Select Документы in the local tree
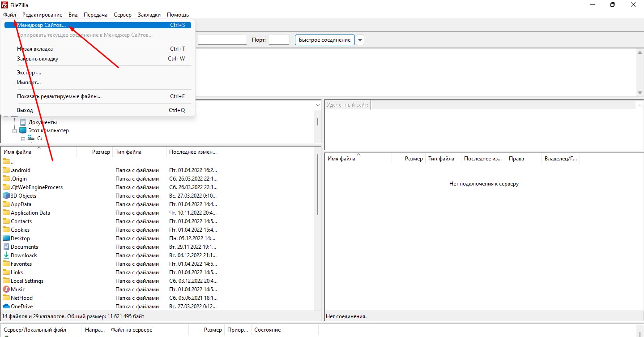This screenshot has height=337, width=644. (x=43, y=122)
